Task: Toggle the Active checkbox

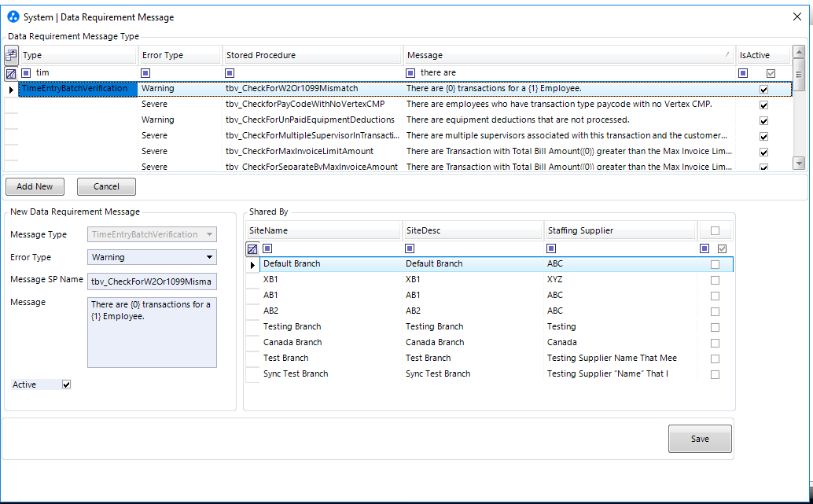Action: coord(67,384)
